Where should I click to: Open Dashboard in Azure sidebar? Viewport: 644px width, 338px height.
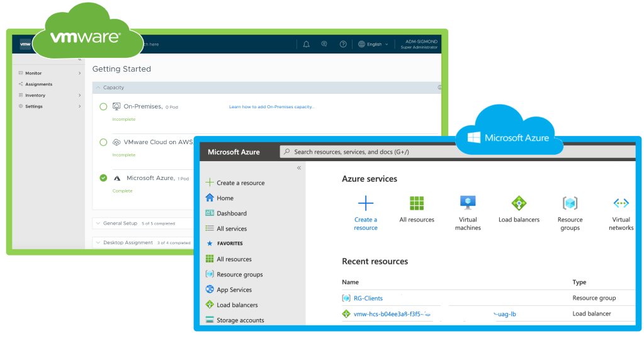(x=232, y=213)
